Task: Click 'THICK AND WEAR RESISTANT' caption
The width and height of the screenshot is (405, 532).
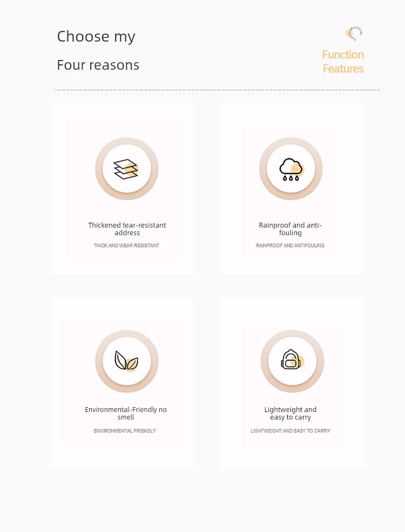Action: 126,245
